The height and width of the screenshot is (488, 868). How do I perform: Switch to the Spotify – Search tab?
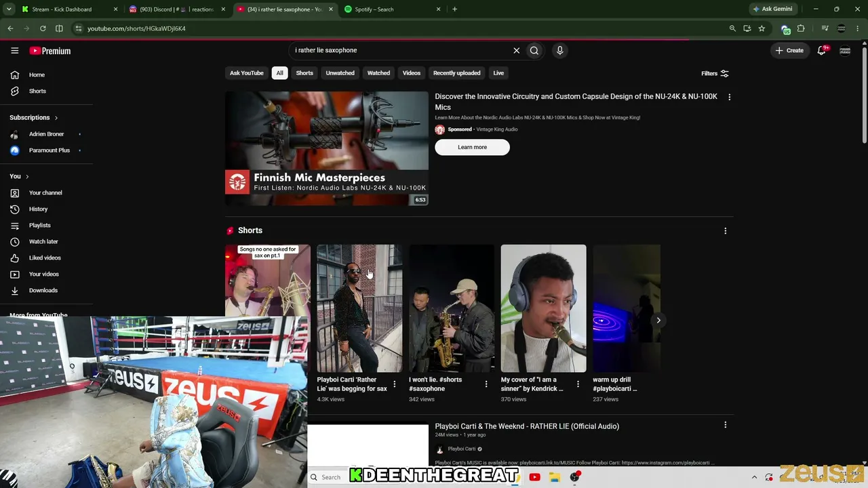[x=393, y=9]
